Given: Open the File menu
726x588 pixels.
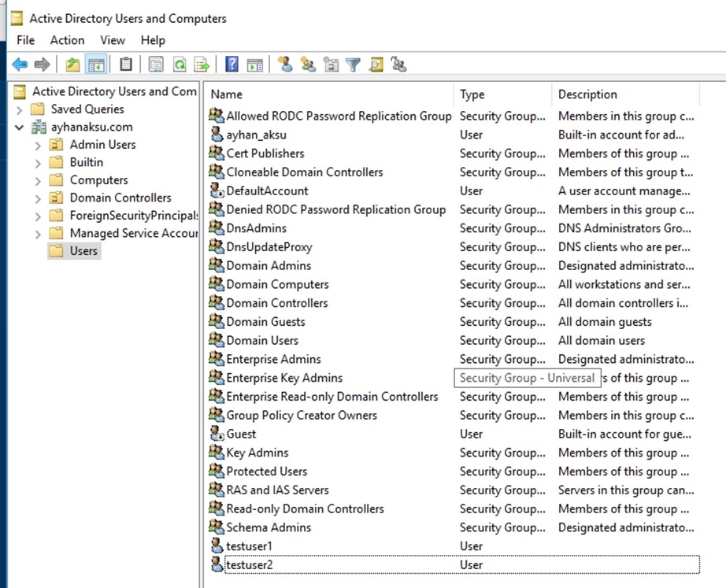Looking at the screenshot, I should [25, 40].
